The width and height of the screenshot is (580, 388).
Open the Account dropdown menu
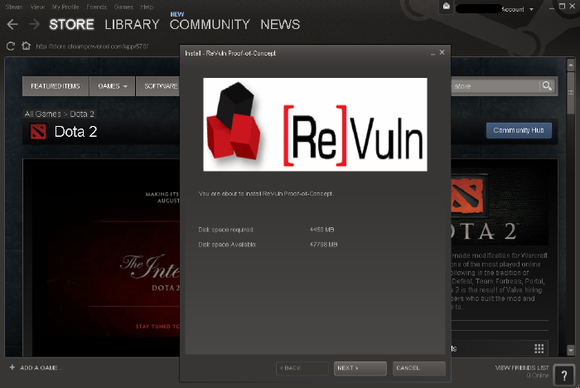(x=517, y=9)
